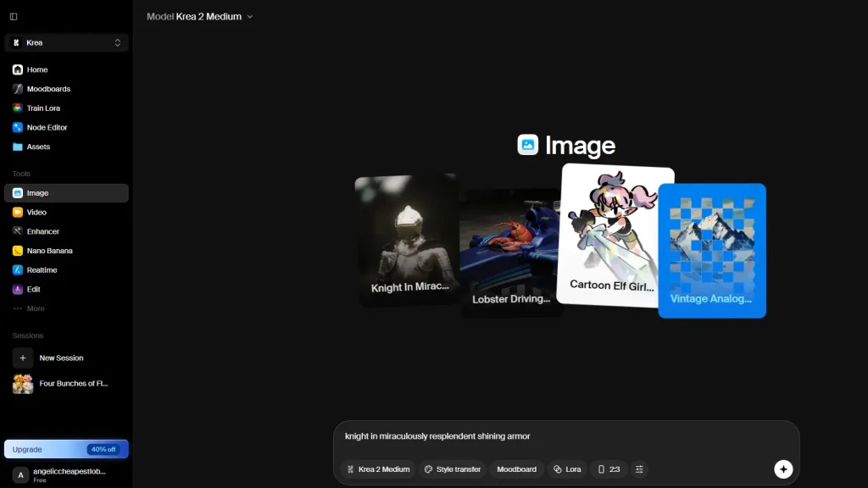Go to Home in sidebar

(x=66, y=69)
